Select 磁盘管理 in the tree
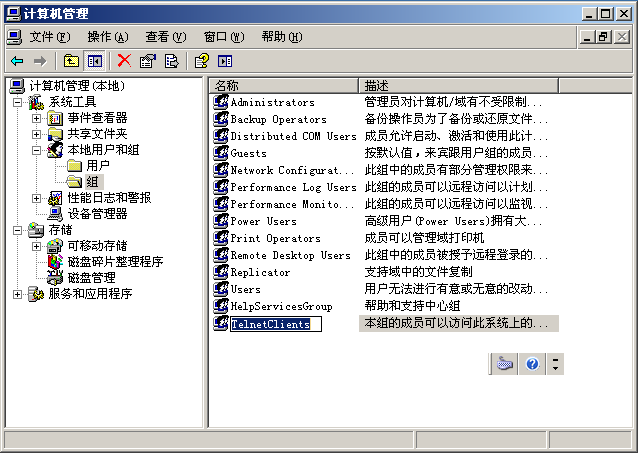638x453 pixels. pos(92,278)
